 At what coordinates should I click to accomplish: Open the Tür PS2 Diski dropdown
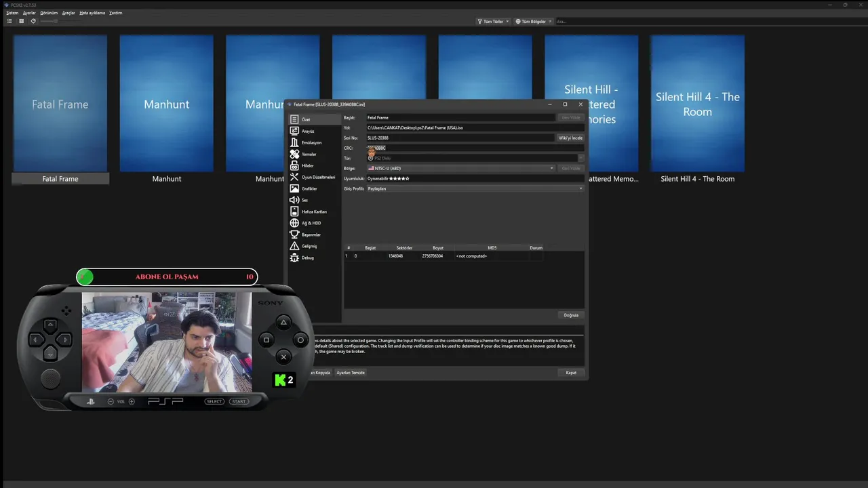(x=475, y=158)
